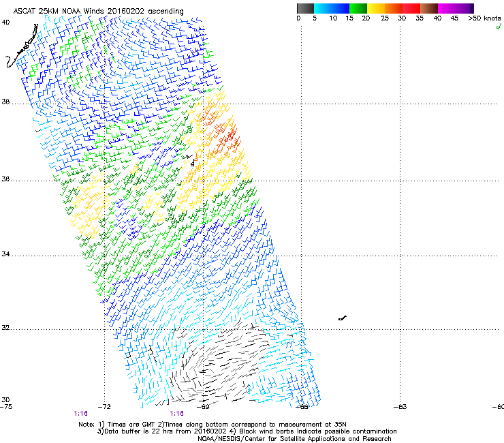504x443 pixels.
Task: Click the '45' label under the color bar
Action: 454,18
